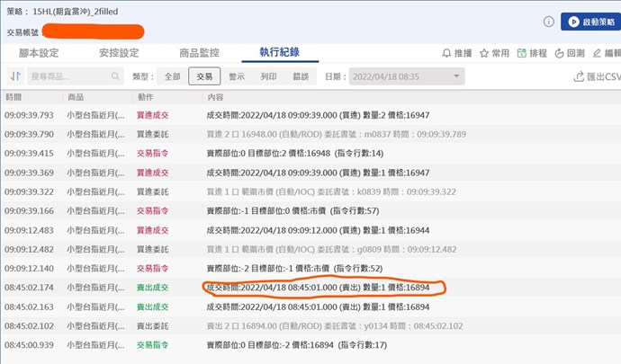Click the info icon beside 啟動策略
This screenshot has width=621, height=364.
(548, 21)
